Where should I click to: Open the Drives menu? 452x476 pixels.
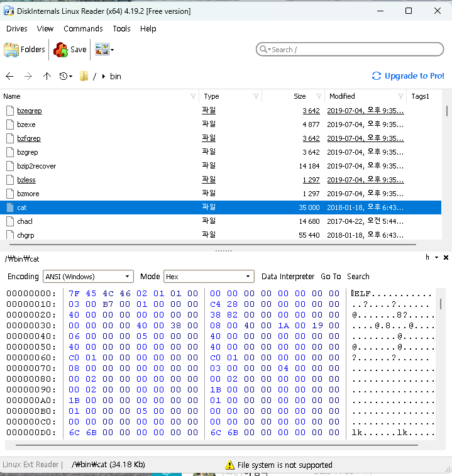[x=17, y=28]
